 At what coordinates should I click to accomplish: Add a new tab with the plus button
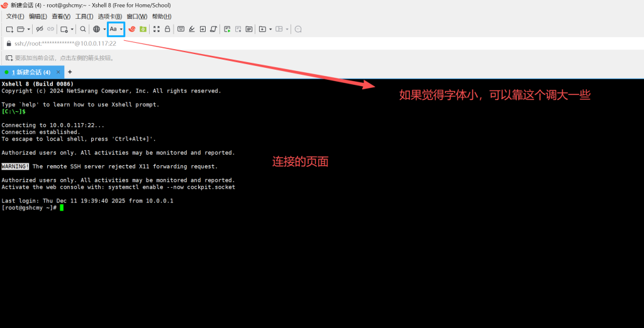tap(70, 72)
